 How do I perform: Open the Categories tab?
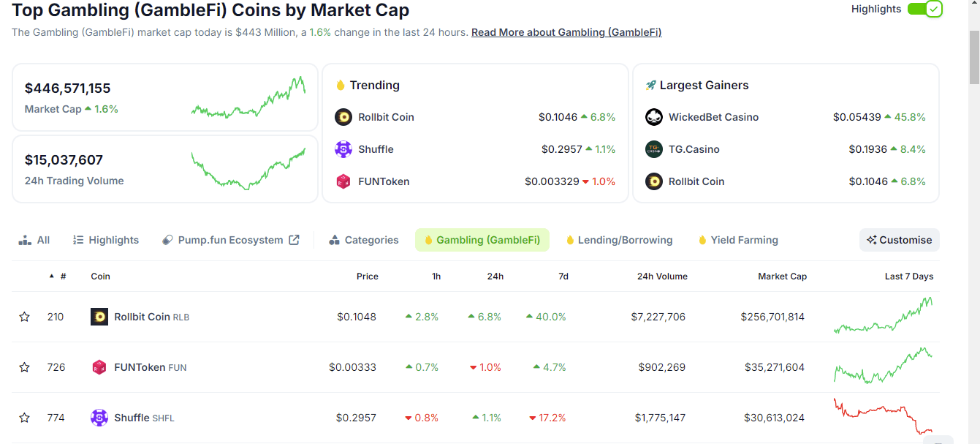click(364, 240)
